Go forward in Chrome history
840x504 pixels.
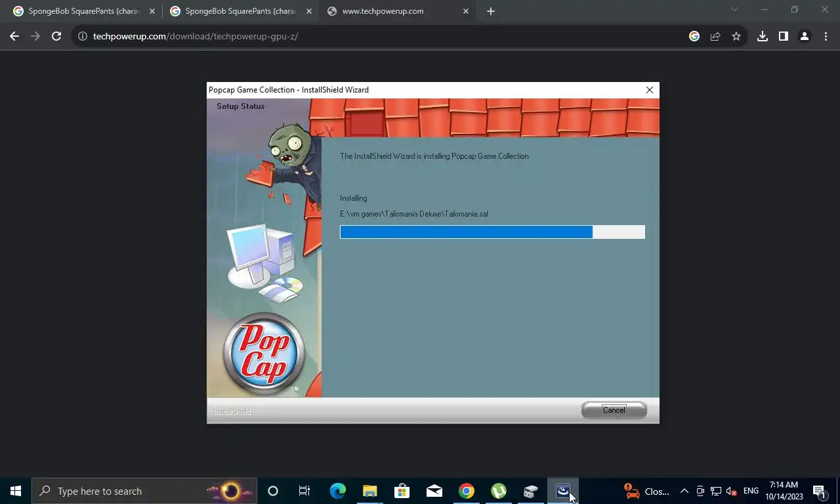[35, 36]
